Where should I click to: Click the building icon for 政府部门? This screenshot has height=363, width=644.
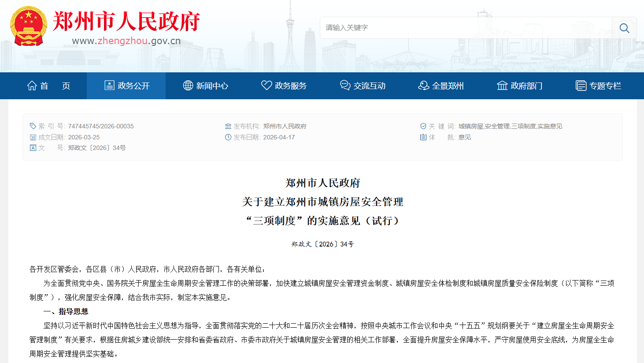click(x=502, y=86)
